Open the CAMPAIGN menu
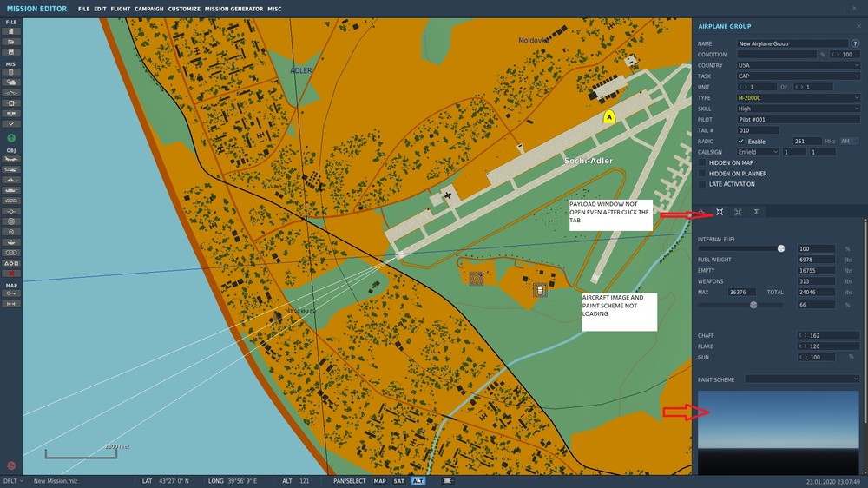Image resolution: width=868 pixels, height=488 pixels. point(149,9)
